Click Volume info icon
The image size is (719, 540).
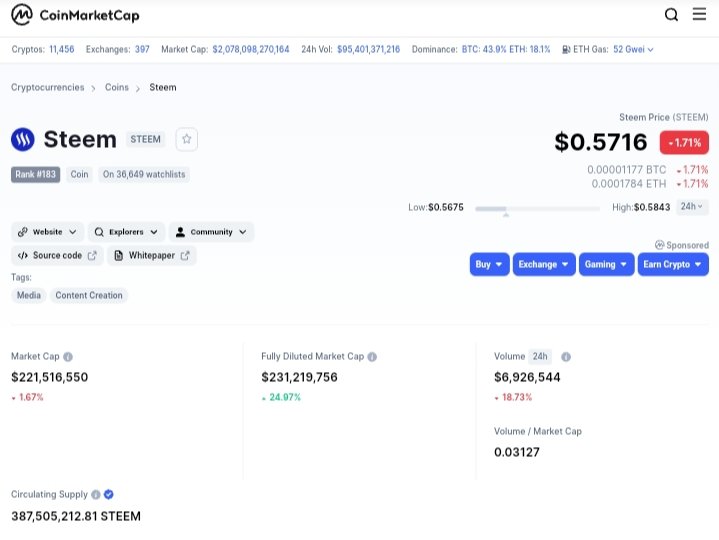[566, 357]
